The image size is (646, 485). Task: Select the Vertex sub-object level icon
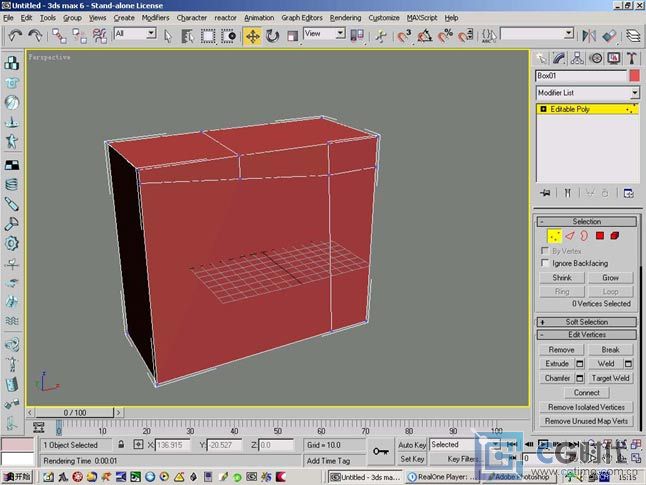(554, 236)
